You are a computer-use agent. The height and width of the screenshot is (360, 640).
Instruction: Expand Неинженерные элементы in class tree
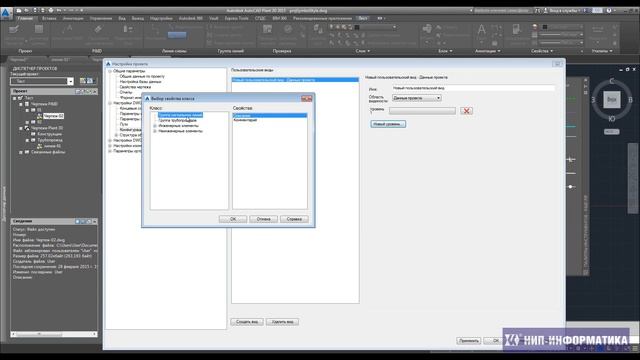click(x=155, y=131)
